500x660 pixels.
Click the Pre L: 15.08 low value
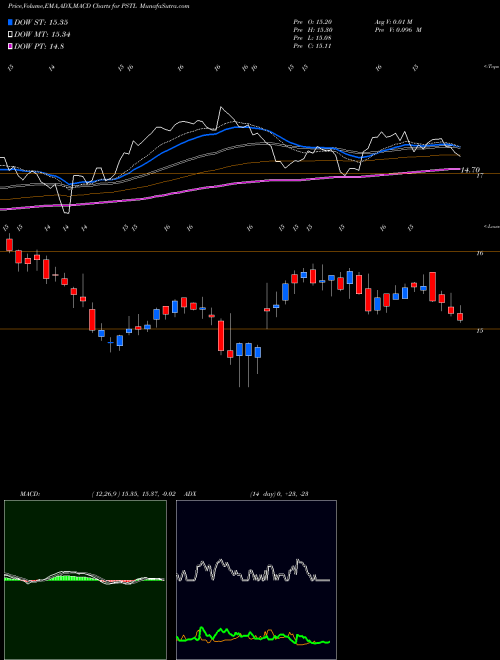313,38
